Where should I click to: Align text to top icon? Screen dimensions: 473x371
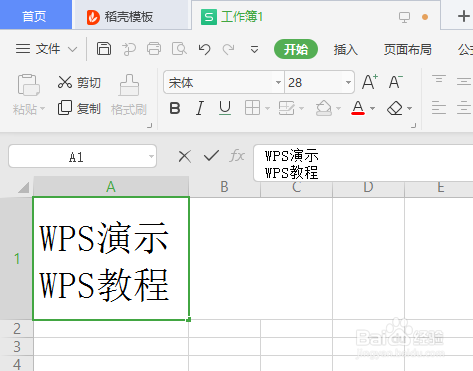[439, 80]
